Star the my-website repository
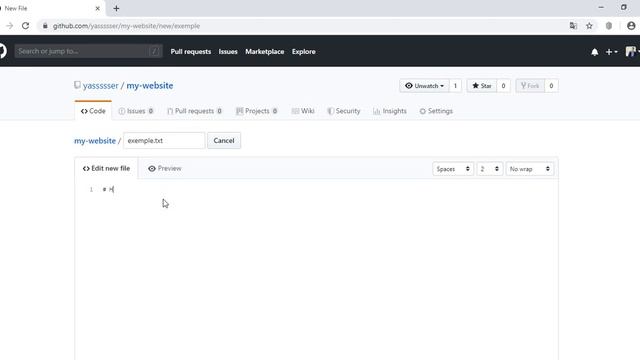Image resolution: width=640 pixels, height=360 pixels. click(482, 86)
